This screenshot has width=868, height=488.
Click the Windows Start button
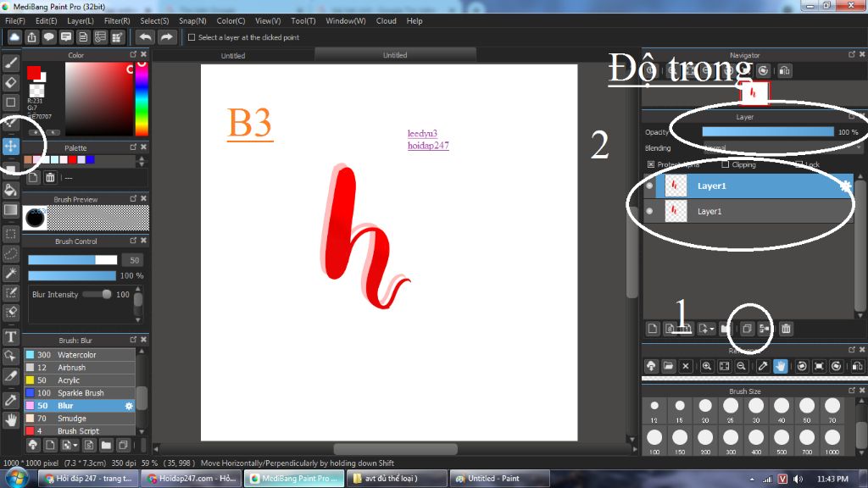pyautogui.click(x=17, y=478)
